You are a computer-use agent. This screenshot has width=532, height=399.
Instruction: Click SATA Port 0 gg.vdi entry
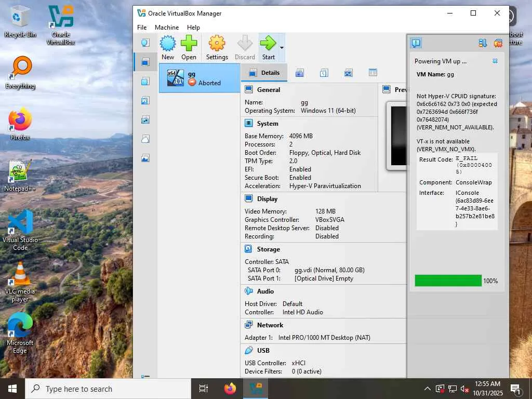tap(329, 270)
